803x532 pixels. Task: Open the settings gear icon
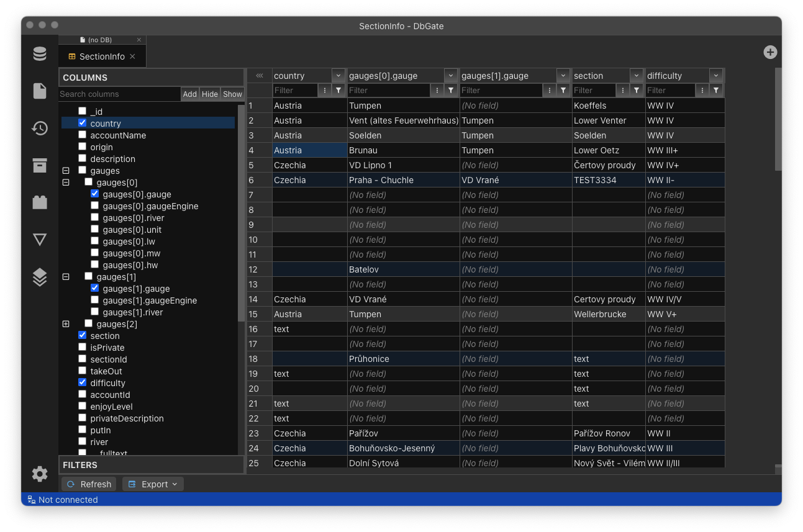click(x=40, y=474)
